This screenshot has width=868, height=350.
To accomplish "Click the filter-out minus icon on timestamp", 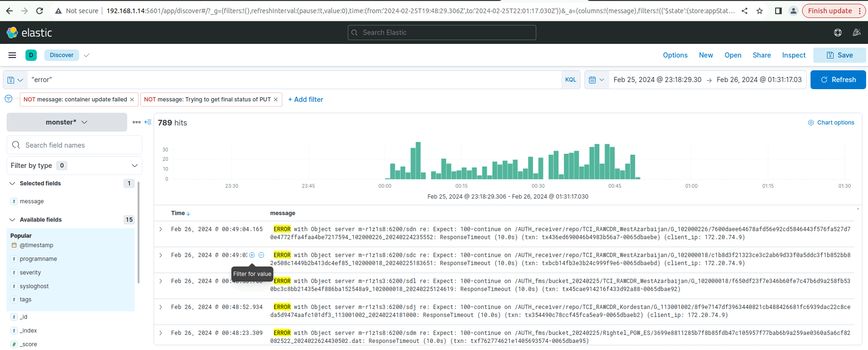I will coord(261,255).
